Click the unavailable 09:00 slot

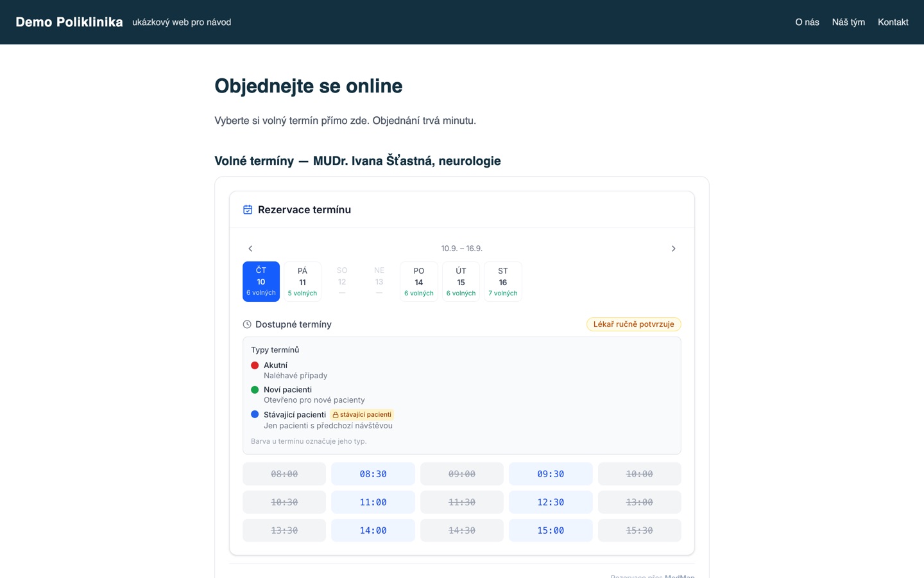[x=462, y=474]
